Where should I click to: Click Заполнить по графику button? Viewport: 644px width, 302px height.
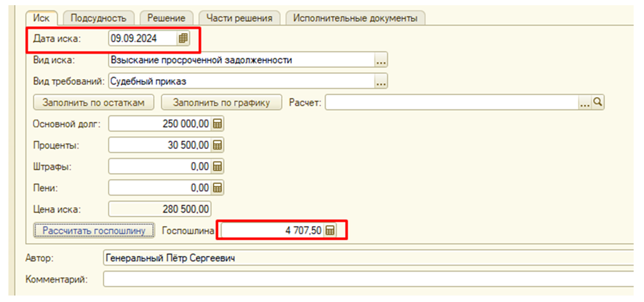coord(221,102)
